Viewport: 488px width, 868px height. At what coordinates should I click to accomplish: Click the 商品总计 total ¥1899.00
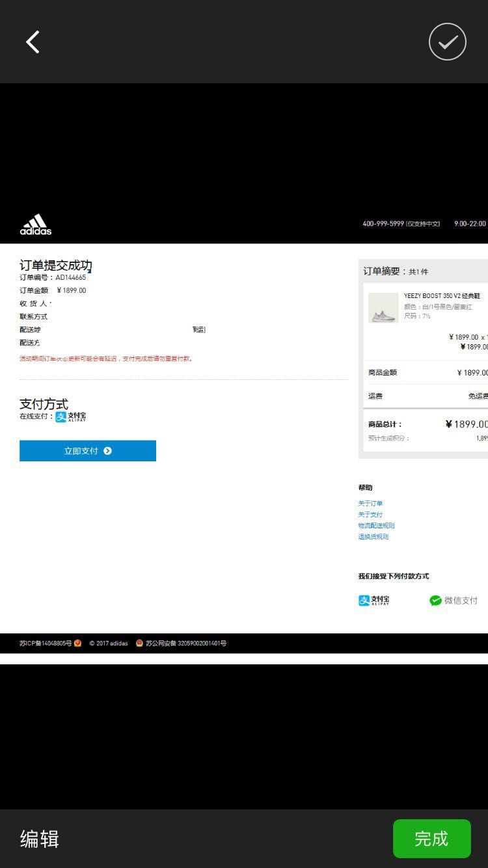click(467, 424)
